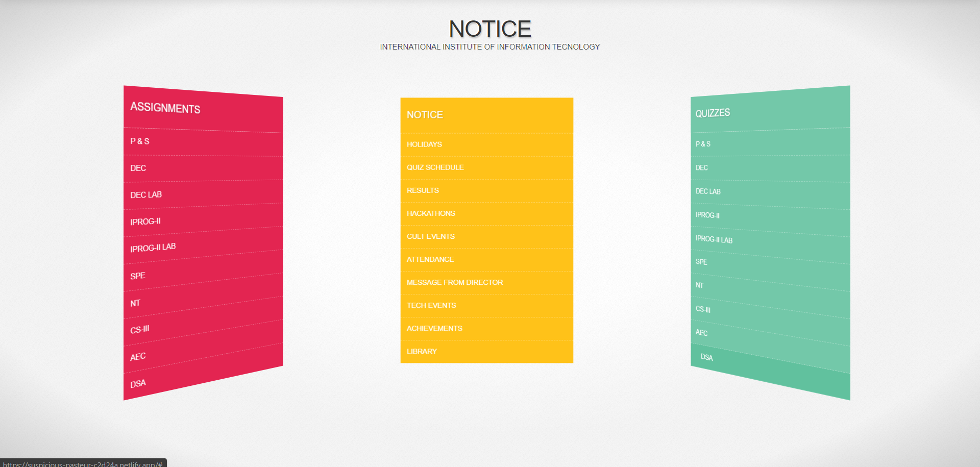The height and width of the screenshot is (467, 980).
Task: Open the RESULTS notice
Action: 487,190
